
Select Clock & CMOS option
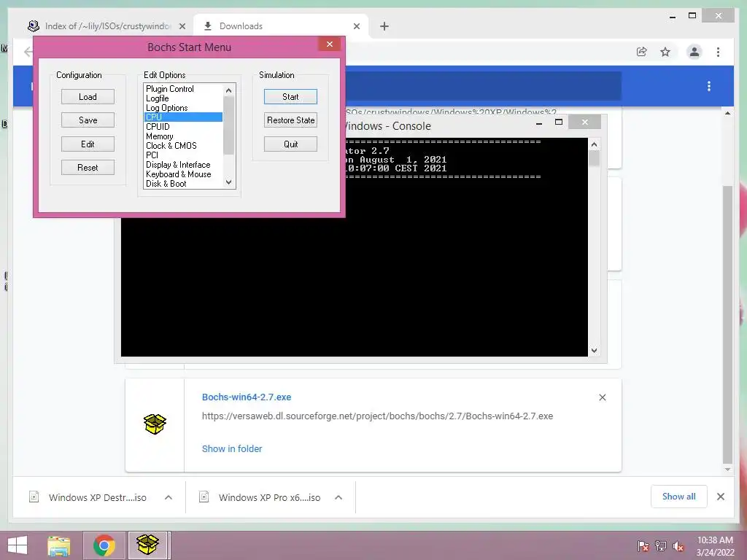tap(171, 146)
